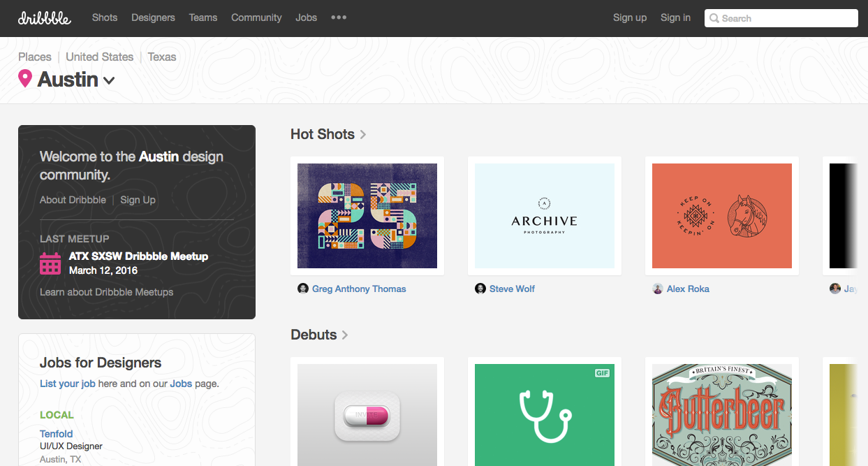Select the magnifier icon in search box
Viewport: 868px width, 466px height.
[714, 18]
